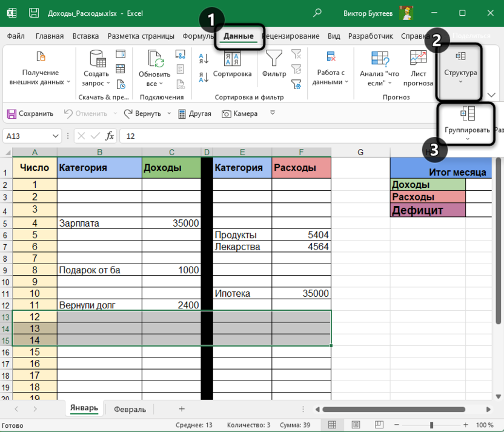Sort ascending with the A-to-Z icon

[204, 59]
